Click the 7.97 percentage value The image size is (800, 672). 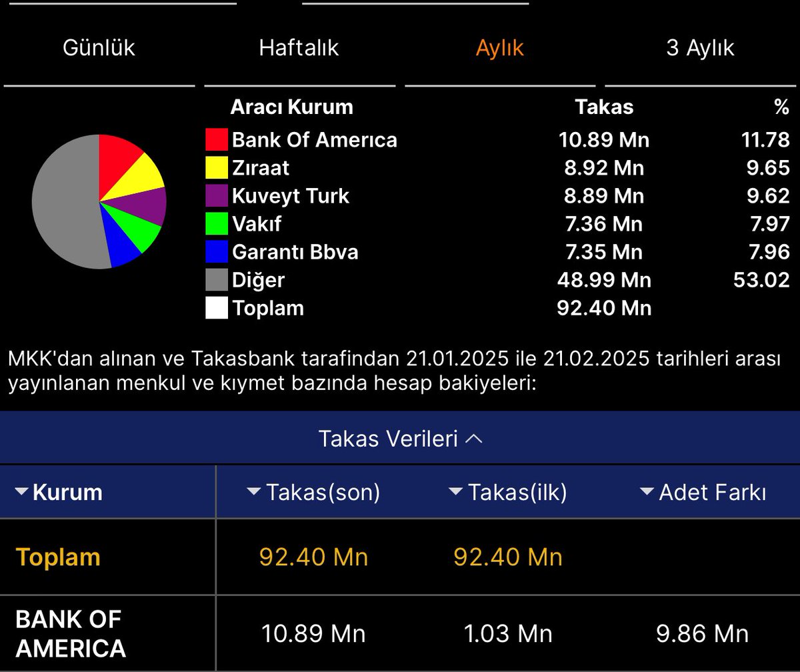tap(769, 224)
